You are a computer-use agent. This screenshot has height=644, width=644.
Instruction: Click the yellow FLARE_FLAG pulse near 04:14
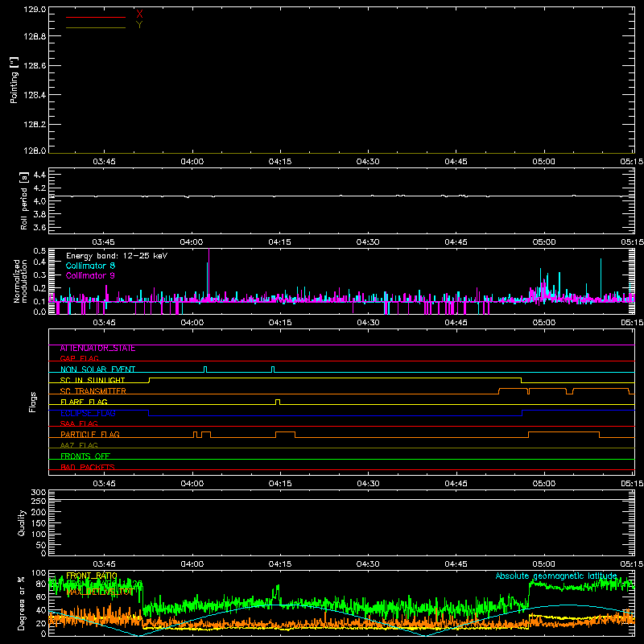278,402
